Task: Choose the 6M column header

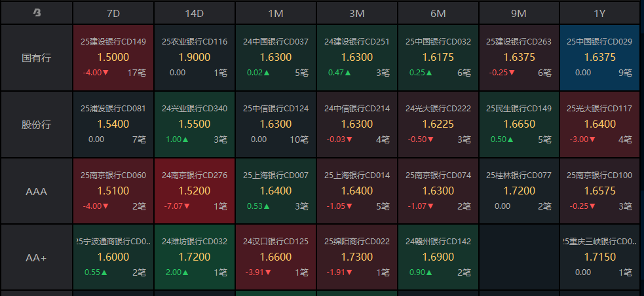Action: (438, 12)
